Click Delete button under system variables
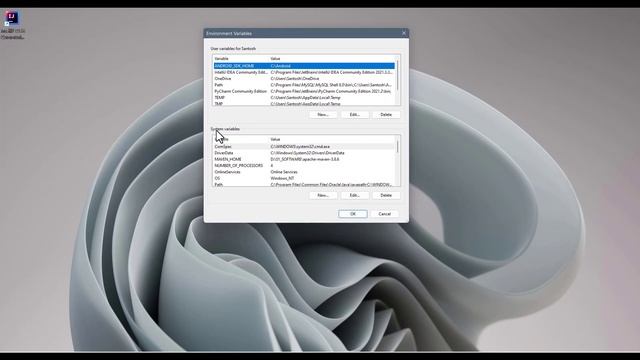Screen dimensions: 640x360 point(386,196)
